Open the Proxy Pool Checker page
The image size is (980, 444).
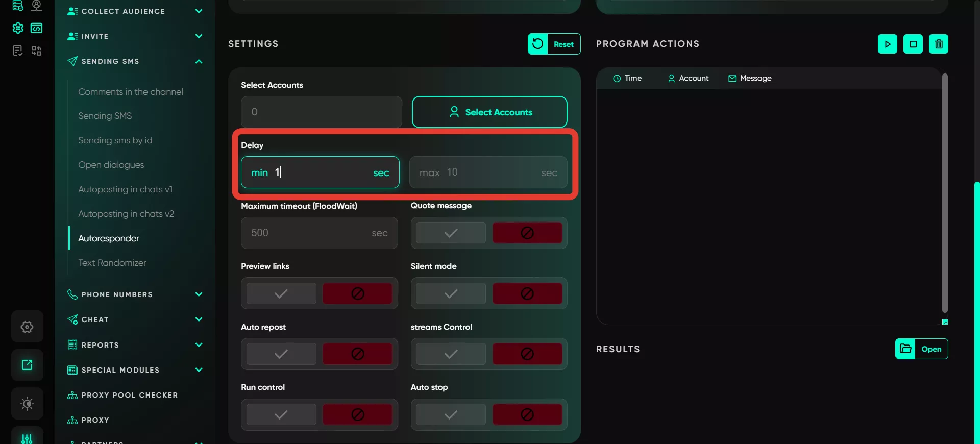point(130,395)
